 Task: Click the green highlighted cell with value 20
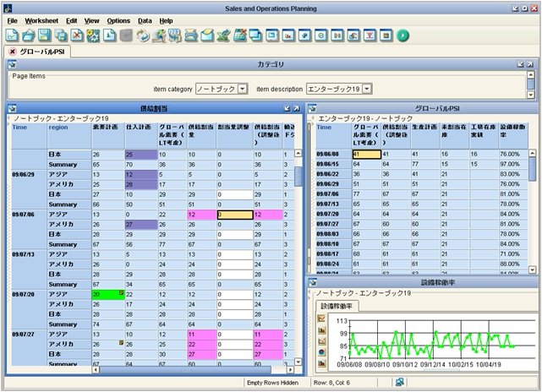point(108,294)
